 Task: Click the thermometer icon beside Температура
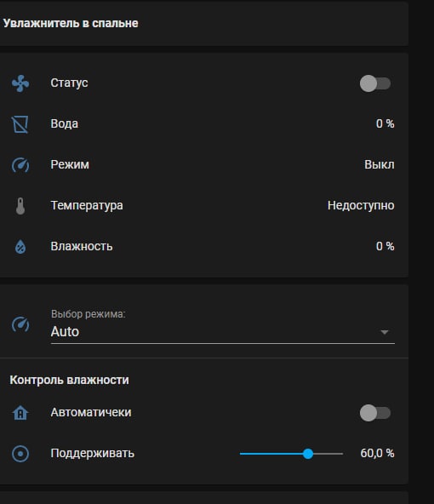pos(20,206)
